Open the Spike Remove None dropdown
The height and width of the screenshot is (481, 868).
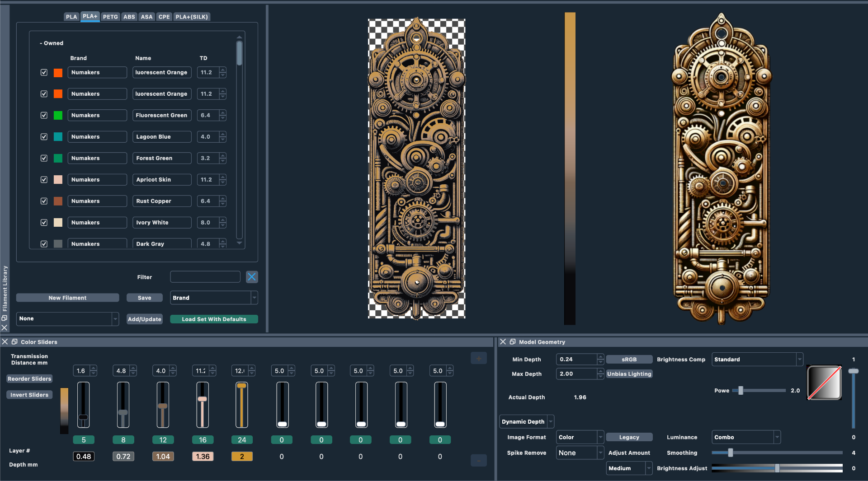(580, 453)
